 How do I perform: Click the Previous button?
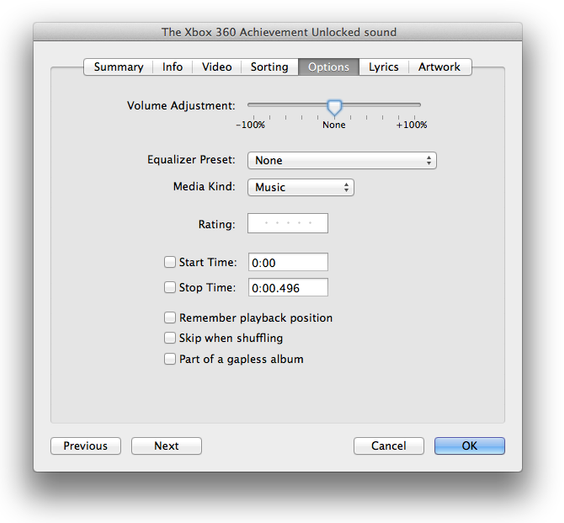pos(86,446)
